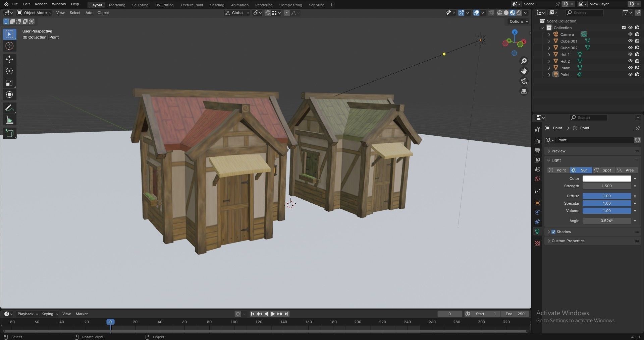Viewport: 644px width, 340px height.
Task: Open the Options dropdown
Action: pos(519,21)
